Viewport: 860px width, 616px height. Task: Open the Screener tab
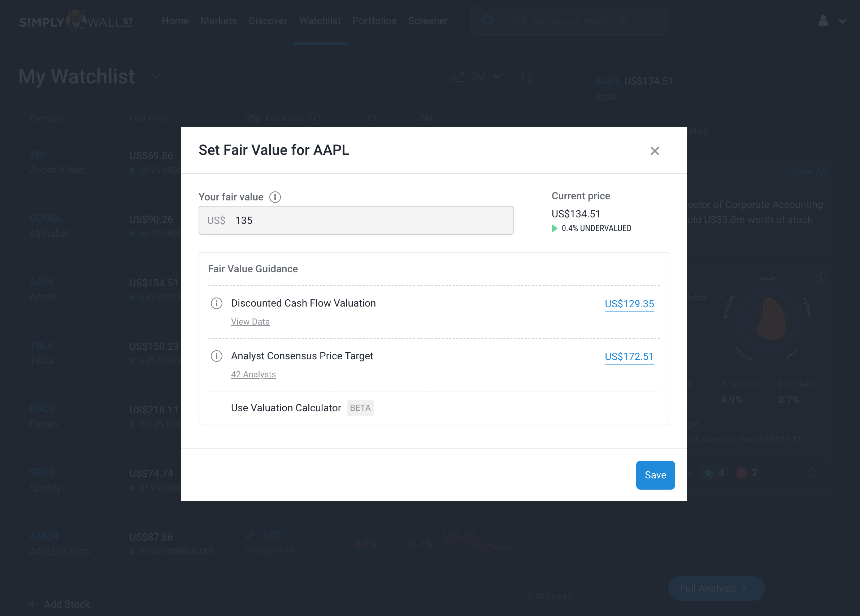pyautogui.click(x=428, y=21)
